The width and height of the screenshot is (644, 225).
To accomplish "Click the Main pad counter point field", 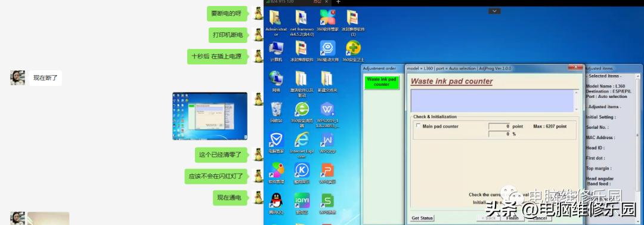I will 499,127.
